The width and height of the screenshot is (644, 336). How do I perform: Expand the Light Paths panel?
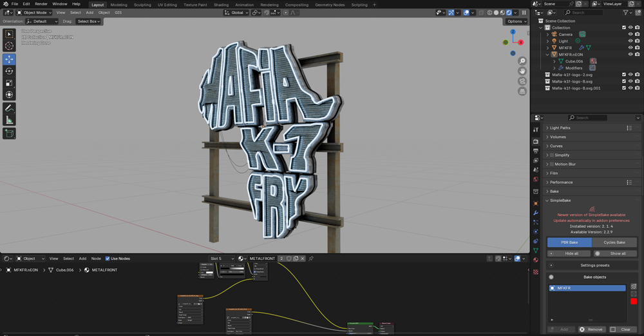pyautogui.click(x=560, y=128)
